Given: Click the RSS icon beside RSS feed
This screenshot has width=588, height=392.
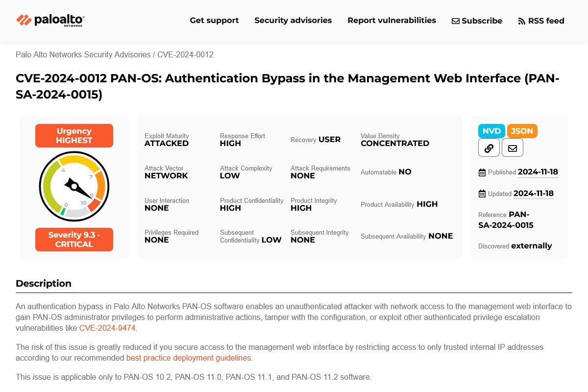Looking at the screenshot, I should [522, 21].
